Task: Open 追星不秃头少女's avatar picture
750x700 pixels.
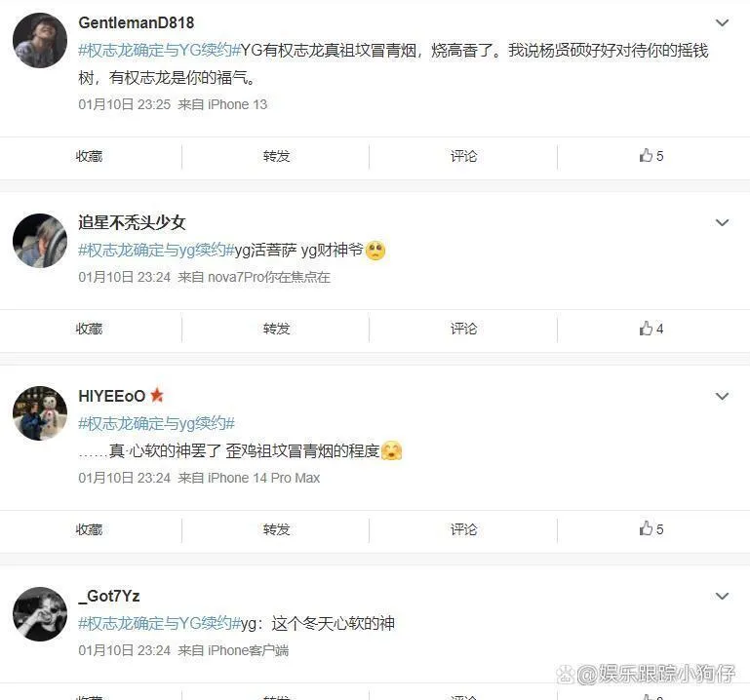Action: pyautogui.click(x=40, y=241)
